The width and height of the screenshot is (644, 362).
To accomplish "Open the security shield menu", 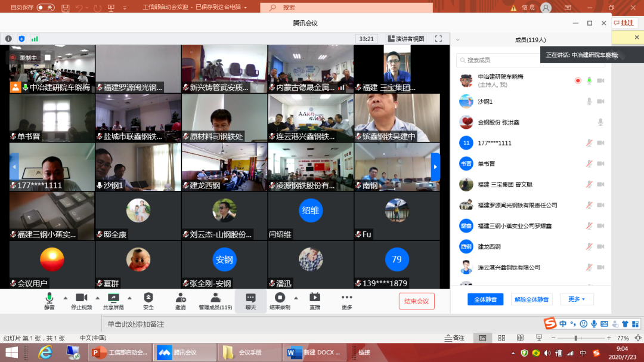I will 148,301.
